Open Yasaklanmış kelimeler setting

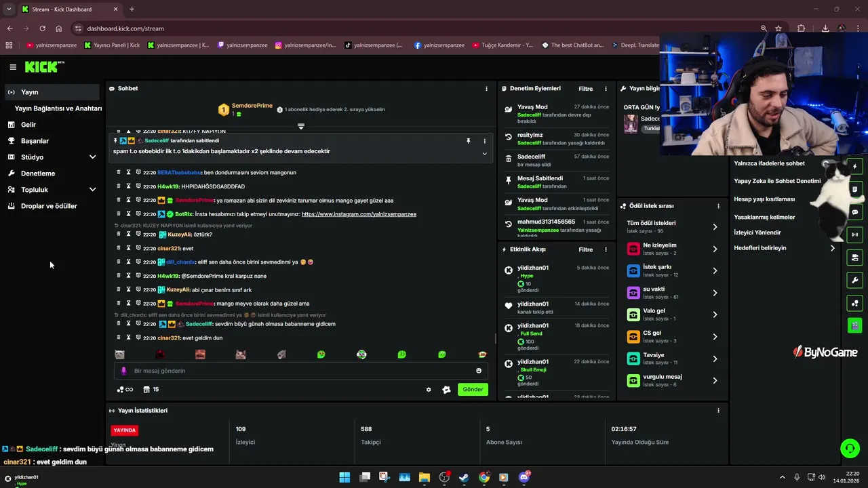point(764,217)
